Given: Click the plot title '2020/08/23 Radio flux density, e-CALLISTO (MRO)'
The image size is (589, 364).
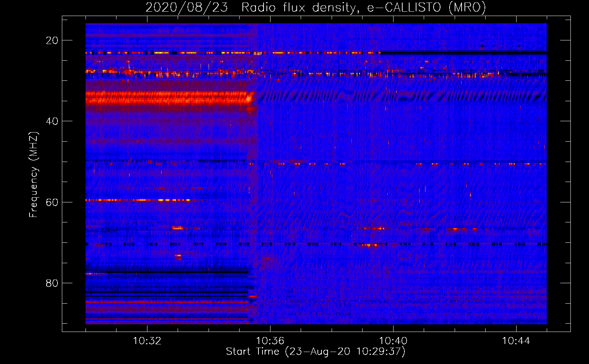Looking at the screenshot, I should (316, 7).
